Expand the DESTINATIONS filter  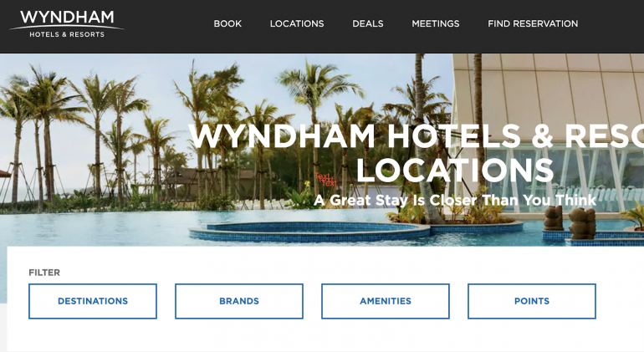(x=93, y=301)
